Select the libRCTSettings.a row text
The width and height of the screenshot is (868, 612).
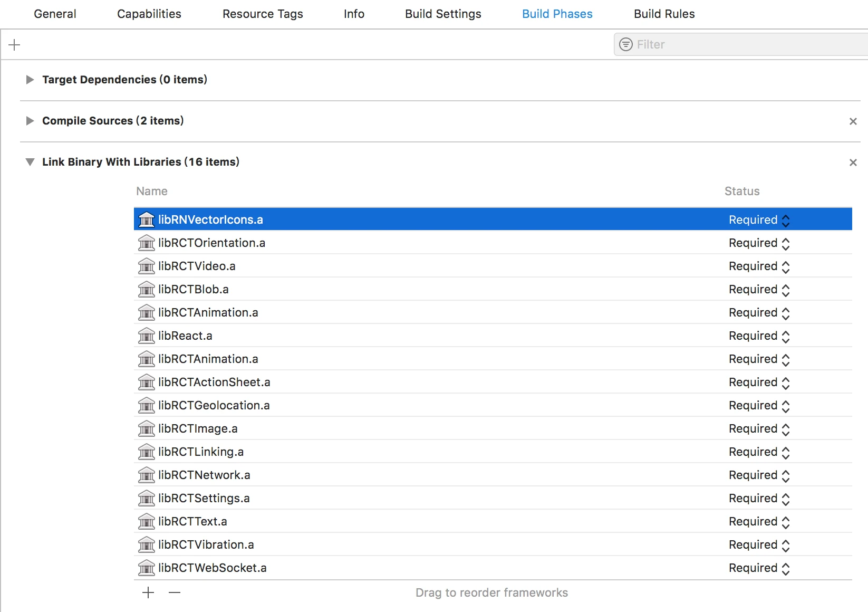(x=204, y=499)
